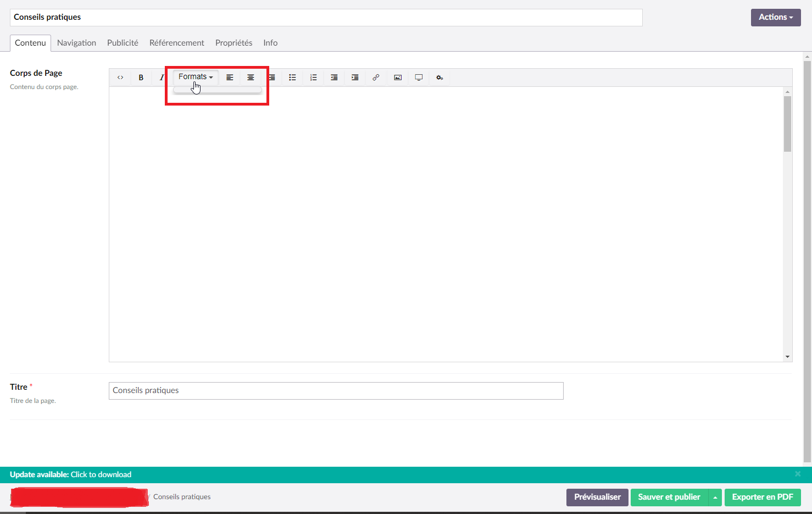Screen dimensions: 812x514
Task: Insert a bulleted list
Action: point(292,78)
